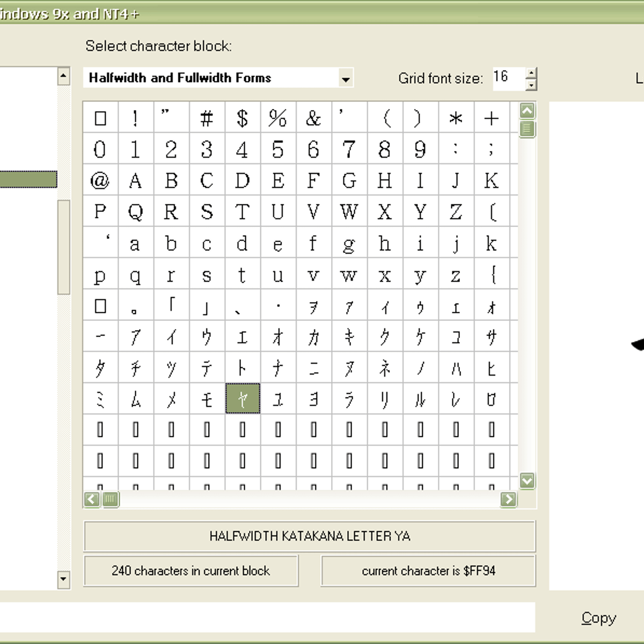Click the left panel scrollbar up arrow
The width and height of the screenshot is (644, 644).
tap(63, 76)
